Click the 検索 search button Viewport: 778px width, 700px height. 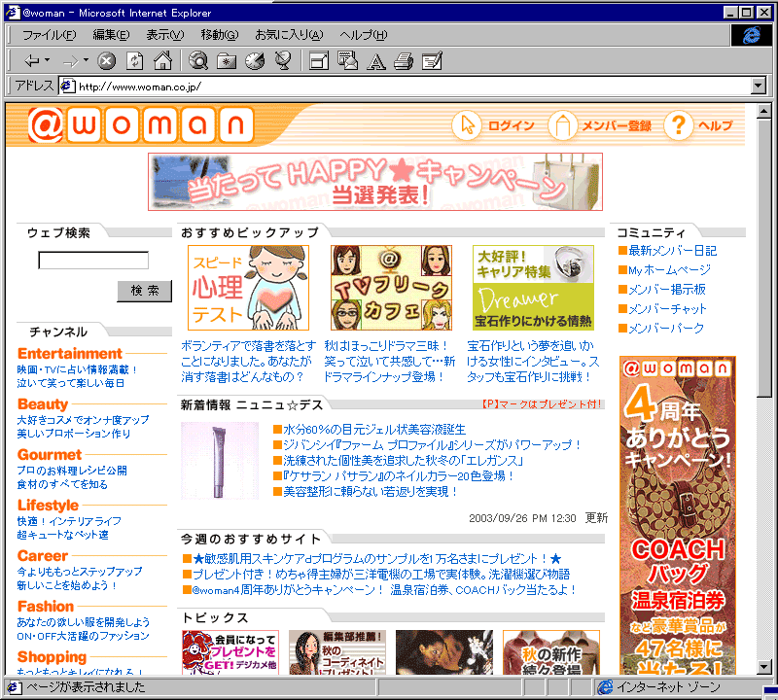144,291
